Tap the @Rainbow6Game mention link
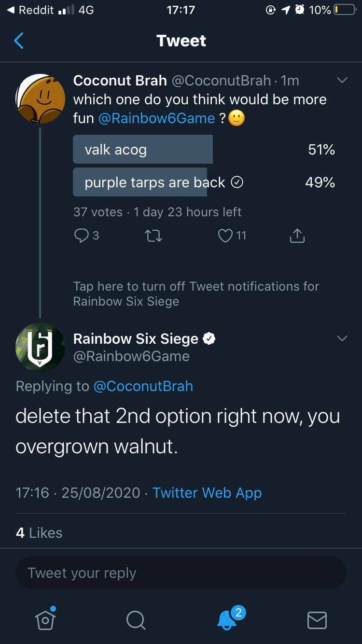 [156, 118]
